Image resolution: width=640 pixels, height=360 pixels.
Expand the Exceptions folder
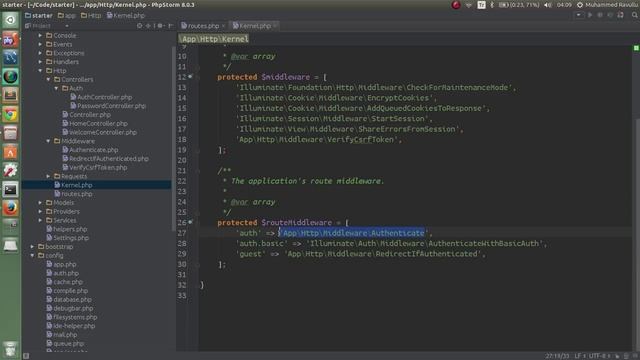(40, 53)
